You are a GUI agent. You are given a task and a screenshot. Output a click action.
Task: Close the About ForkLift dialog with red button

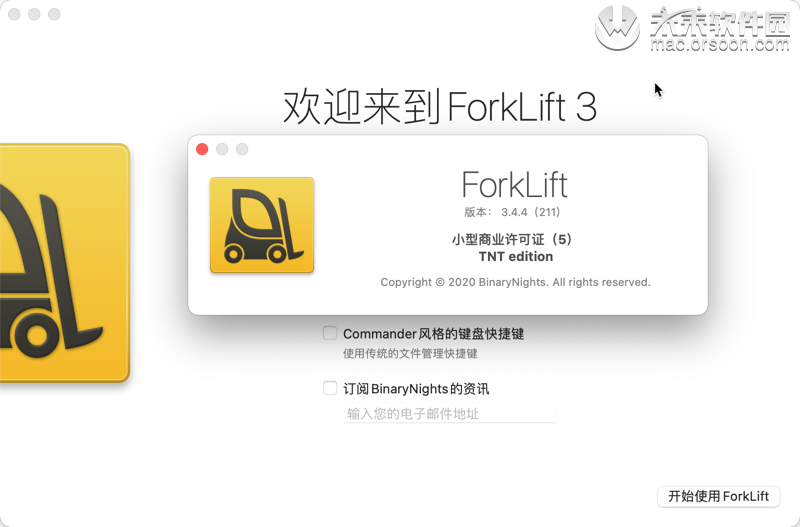[x=202, y=149]
